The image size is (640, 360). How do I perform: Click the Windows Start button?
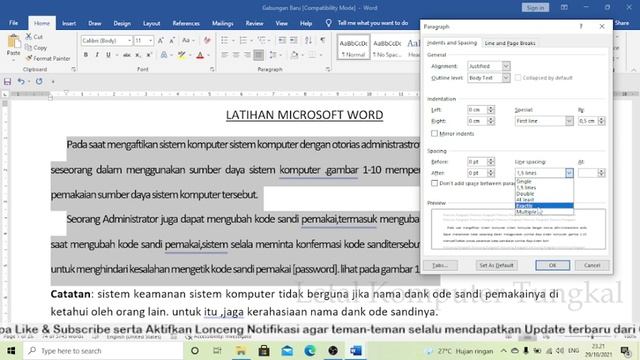click(11, 351)
